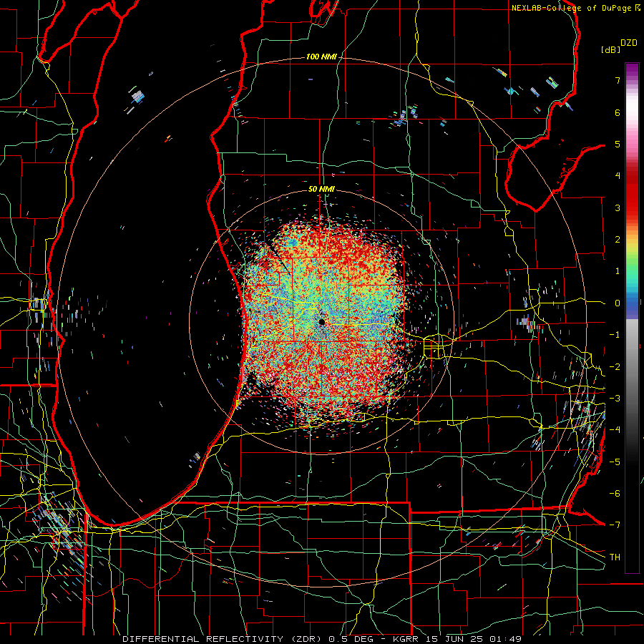Click the -1 dB value on legend
This screenshot has width=644, height=644.
pyautogui.click(x=615, y=335)
